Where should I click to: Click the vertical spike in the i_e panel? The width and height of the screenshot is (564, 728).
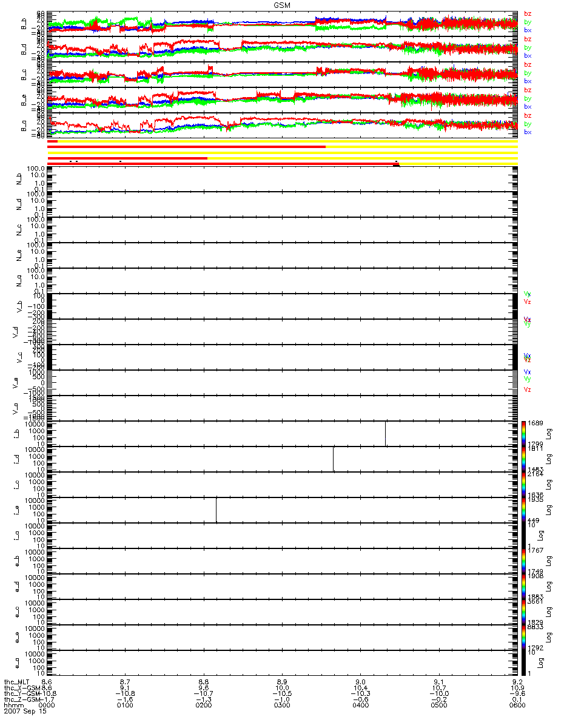pos(216,509)
